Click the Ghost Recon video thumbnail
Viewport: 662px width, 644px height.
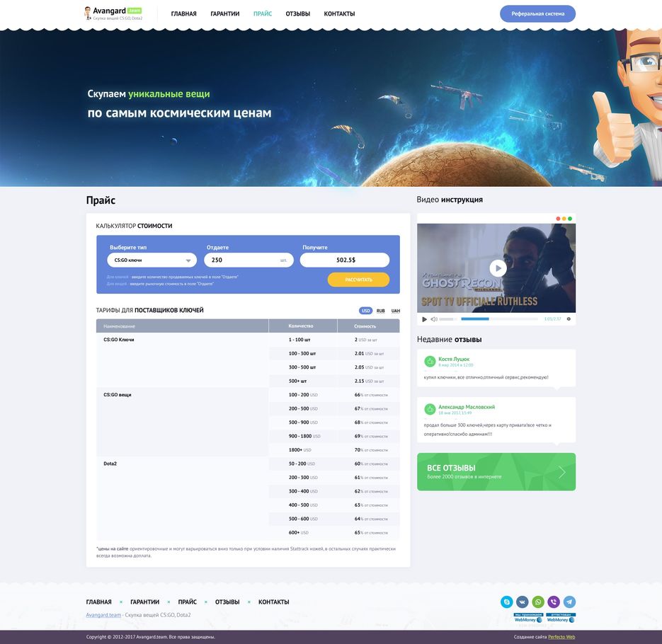(496, 268)
